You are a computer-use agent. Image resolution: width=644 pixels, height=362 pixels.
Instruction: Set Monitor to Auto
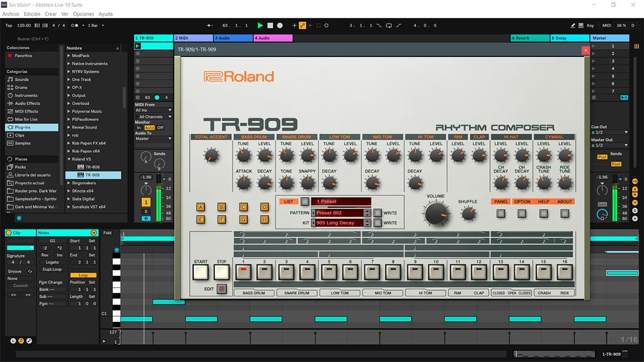tap(149, 128)
